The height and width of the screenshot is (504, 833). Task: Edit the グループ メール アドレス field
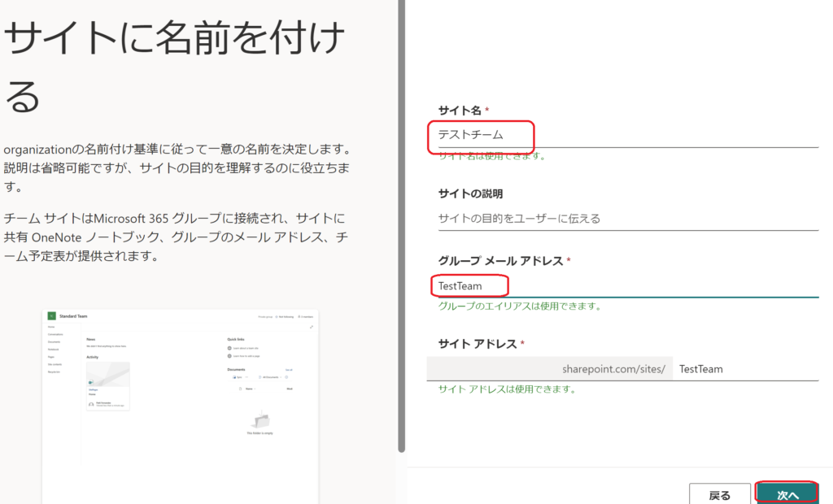point(622,285)
